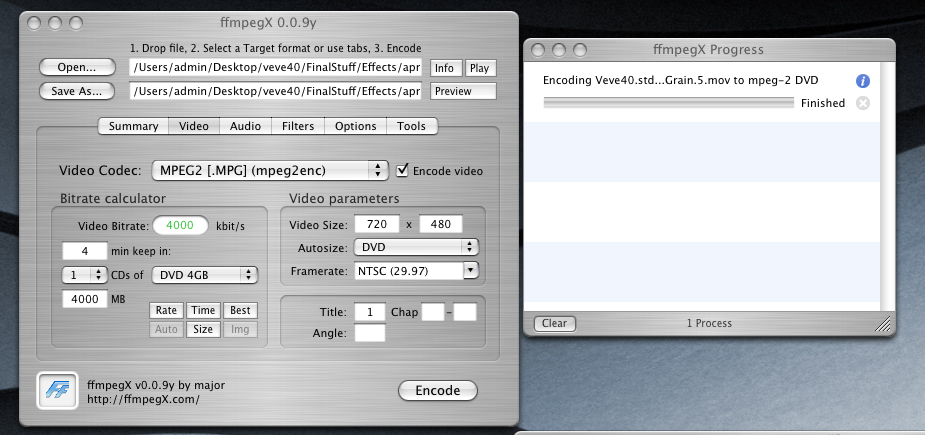Start encoding with the Encode button

click(438, 390)
